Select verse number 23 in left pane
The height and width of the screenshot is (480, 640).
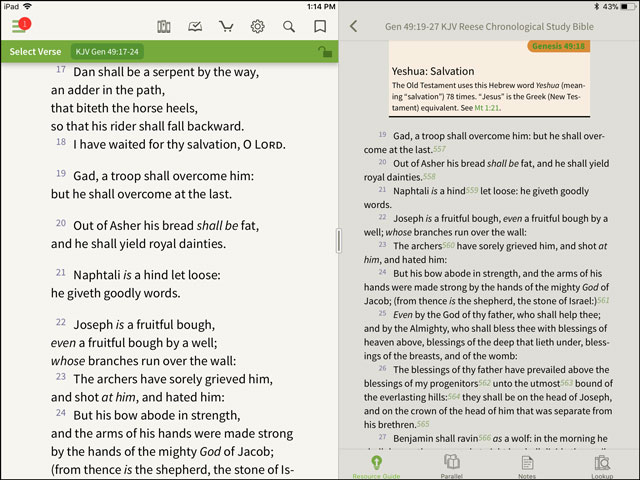[x=61, y=377]
